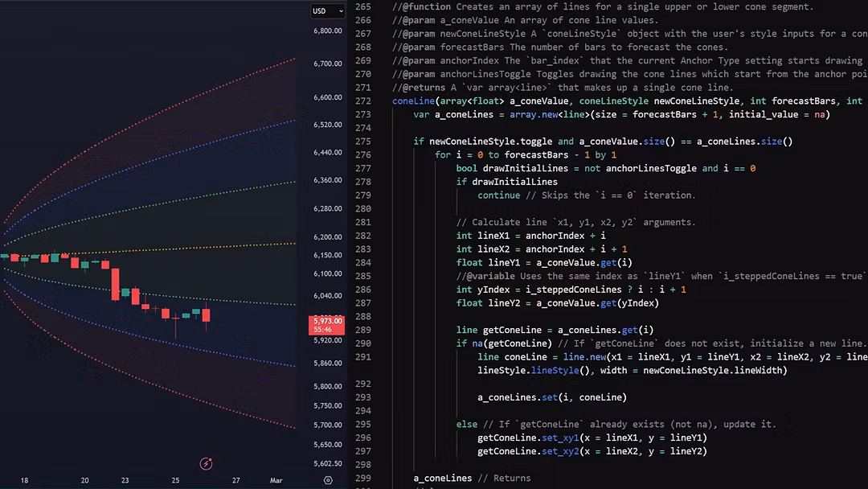Click line number 299 in code gutter
Screen dimensions: 868x489
pyautogui.click(x=362, y=478)
